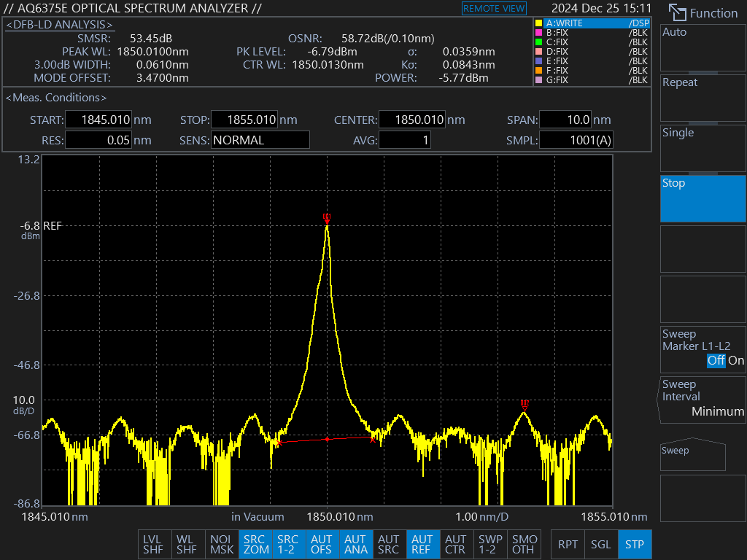Click the SENS NORMAL setting field
This screenshot has width=747, height=560.
[260, 140]
